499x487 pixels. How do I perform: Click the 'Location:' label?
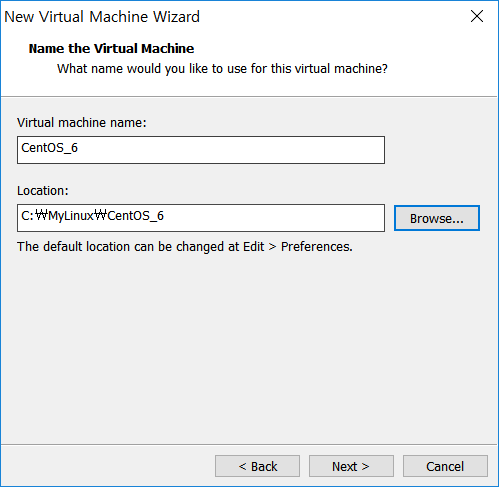(x=43, y=191)
